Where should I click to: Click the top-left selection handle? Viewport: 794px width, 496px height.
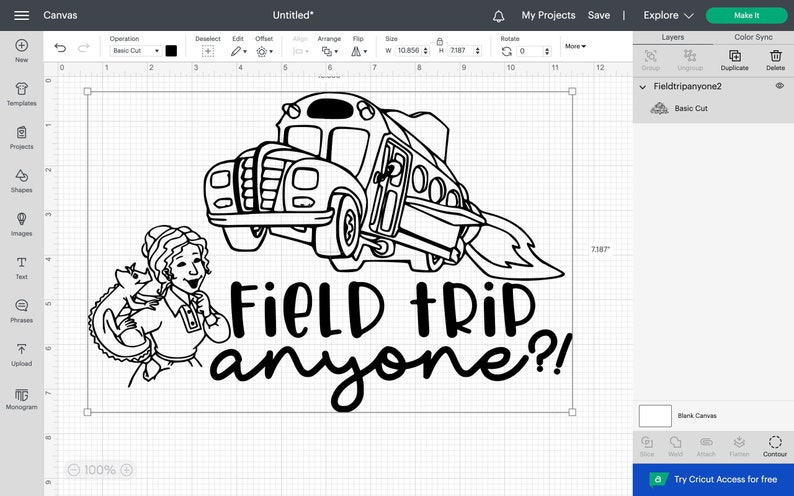88,92
